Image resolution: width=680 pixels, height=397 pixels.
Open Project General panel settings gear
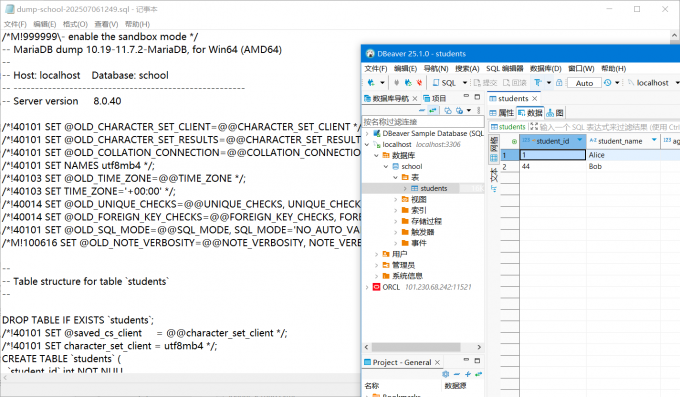point(445,374)
